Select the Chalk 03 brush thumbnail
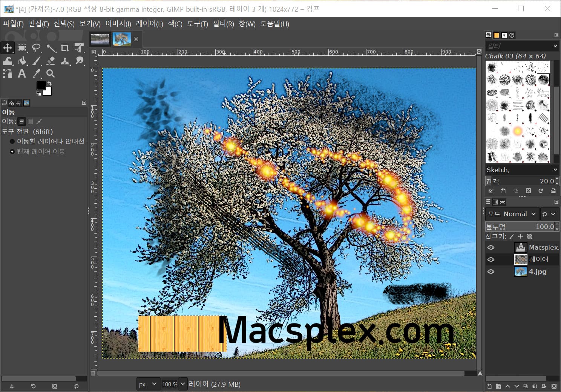The height and width of the screenshot is (392, 561). click(x=543, y=79)
